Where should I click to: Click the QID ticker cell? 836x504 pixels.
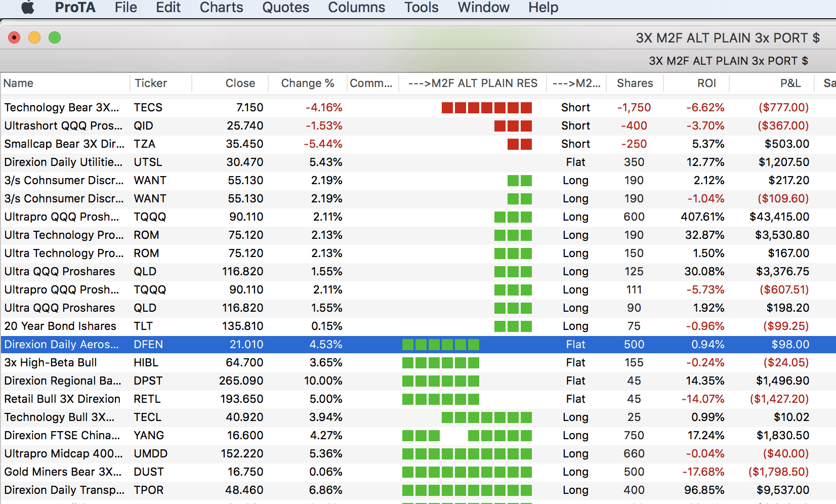coord(143,126)
